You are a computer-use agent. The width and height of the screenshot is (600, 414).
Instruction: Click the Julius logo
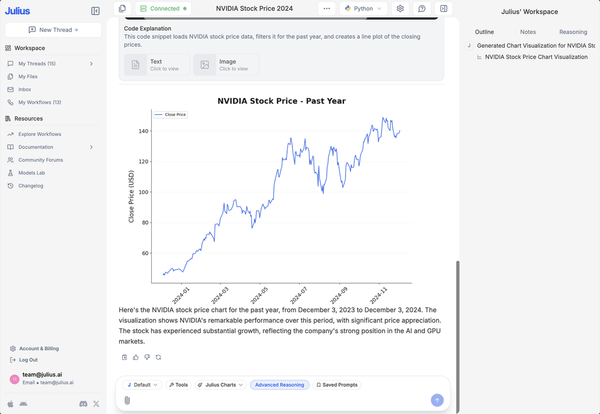pos(17,11)
